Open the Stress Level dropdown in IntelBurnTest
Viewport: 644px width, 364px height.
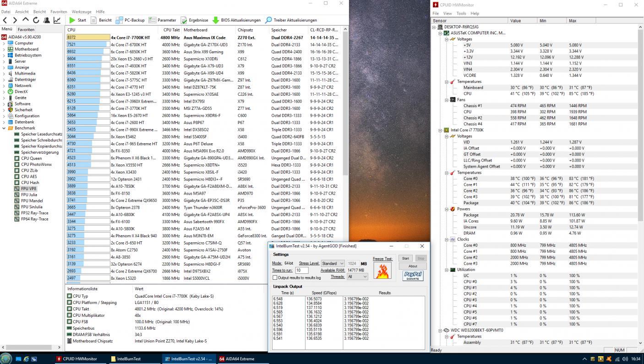(333, 263)
